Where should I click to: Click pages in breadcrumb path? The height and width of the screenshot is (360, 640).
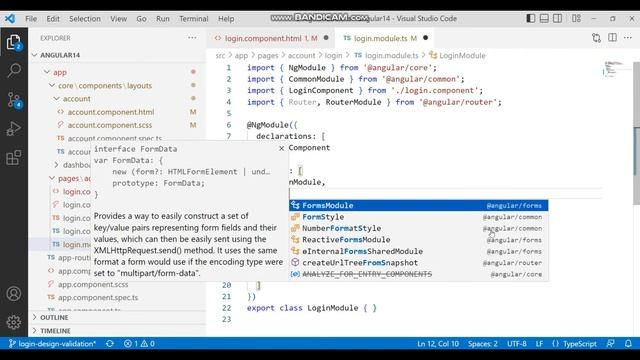[267, 56]
